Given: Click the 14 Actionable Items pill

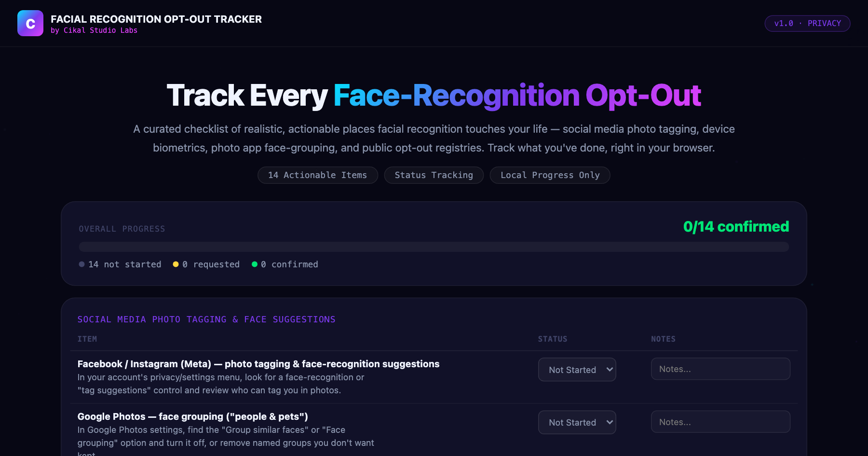Looking at the screenshot, I should click(317, 175).
